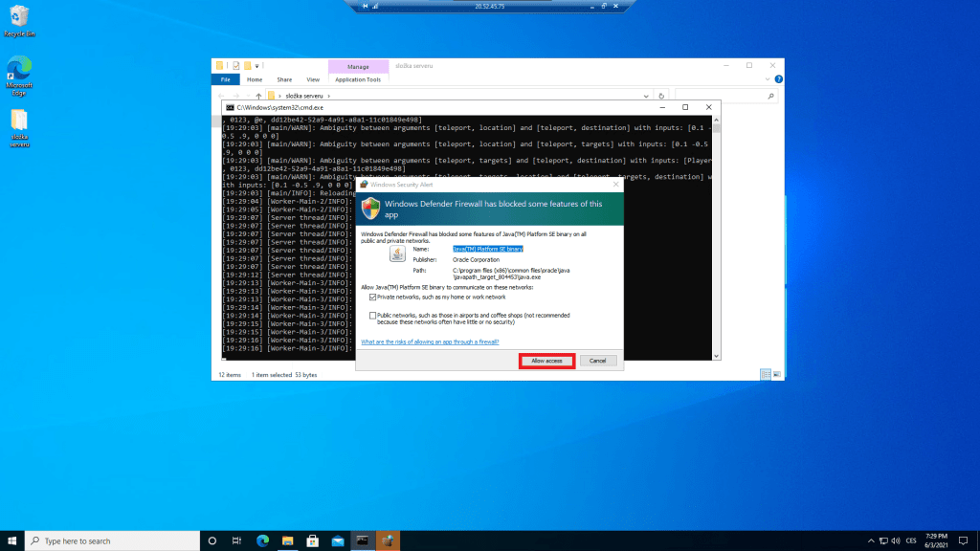Open the clock showing 7:29 PM
Image resolution: width=980 pixels, height=551 pixels.
936,541
